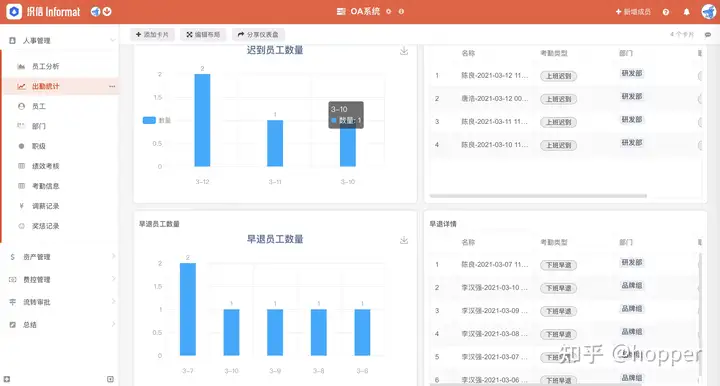Open the comments bubble icon

(708, 34)
